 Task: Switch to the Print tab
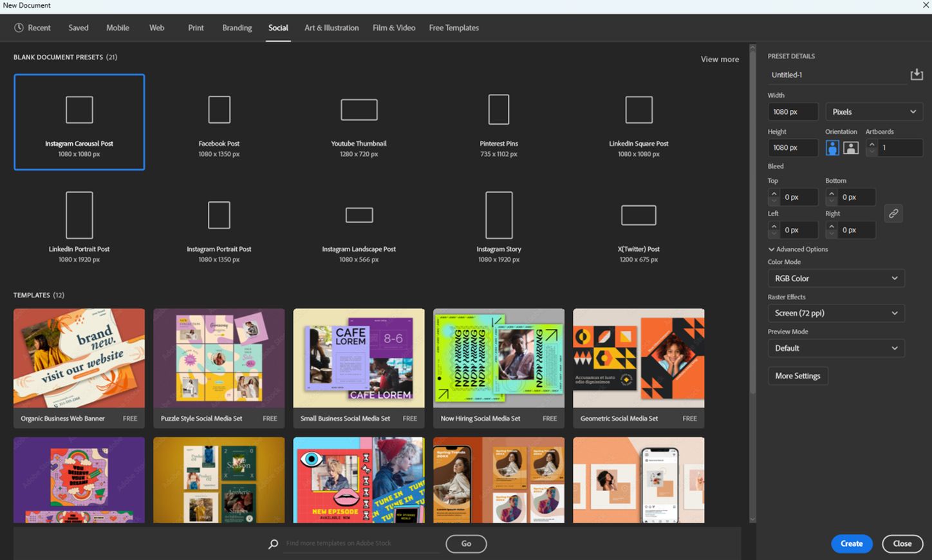pos(196,28)
